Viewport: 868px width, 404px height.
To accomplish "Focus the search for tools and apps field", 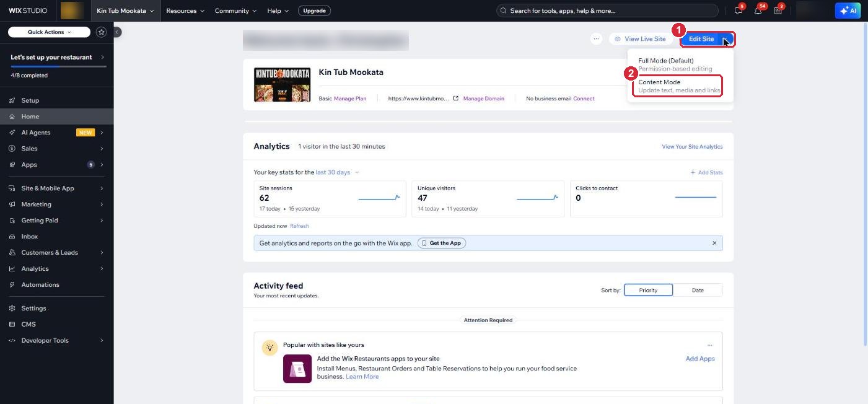I will point(607,11).
